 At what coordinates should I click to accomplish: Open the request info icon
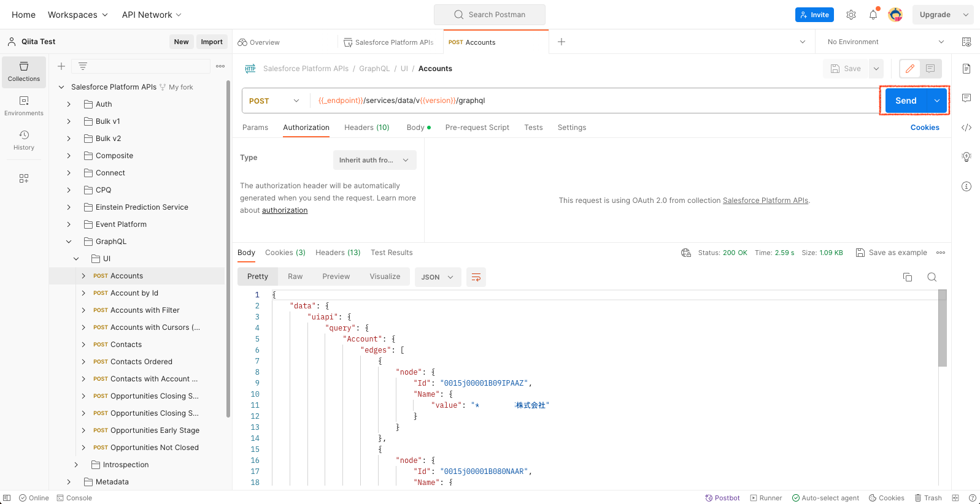tap(966, 186)
